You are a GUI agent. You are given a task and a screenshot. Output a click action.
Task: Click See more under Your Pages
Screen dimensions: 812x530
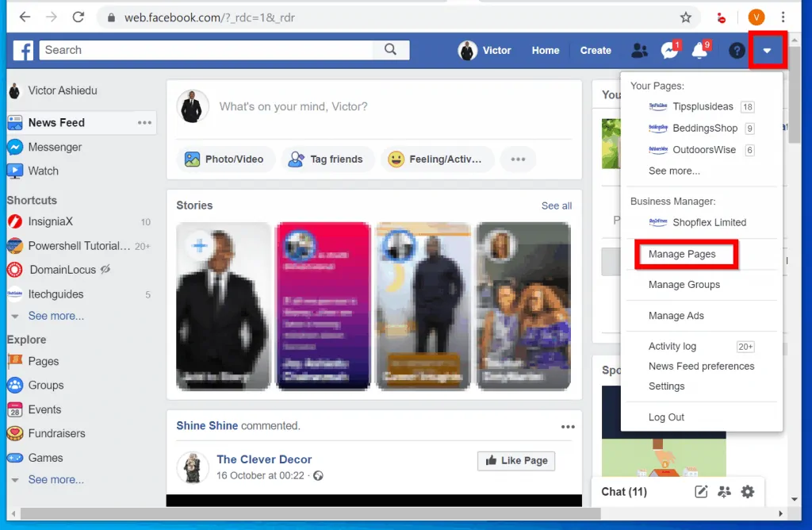[674, 171]
